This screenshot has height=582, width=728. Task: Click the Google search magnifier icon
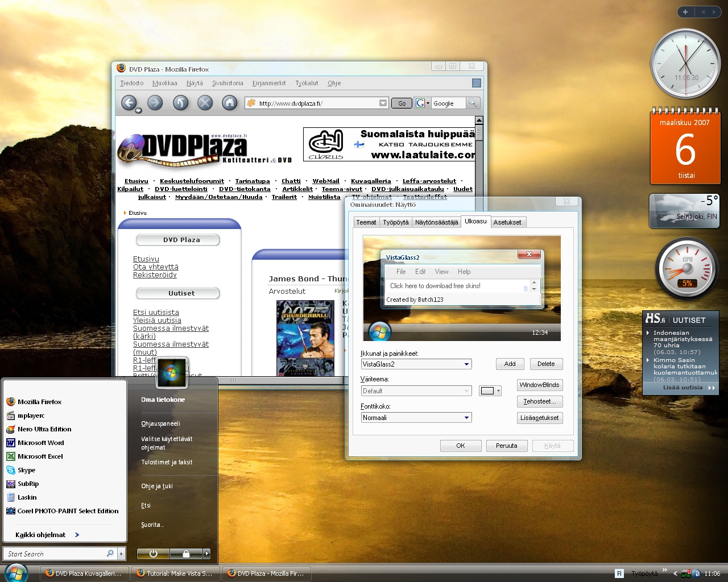click(x=473, y=103)
